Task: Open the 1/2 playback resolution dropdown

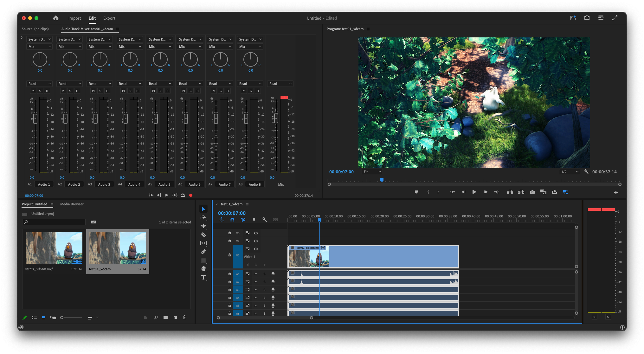Action: point(570,172)
